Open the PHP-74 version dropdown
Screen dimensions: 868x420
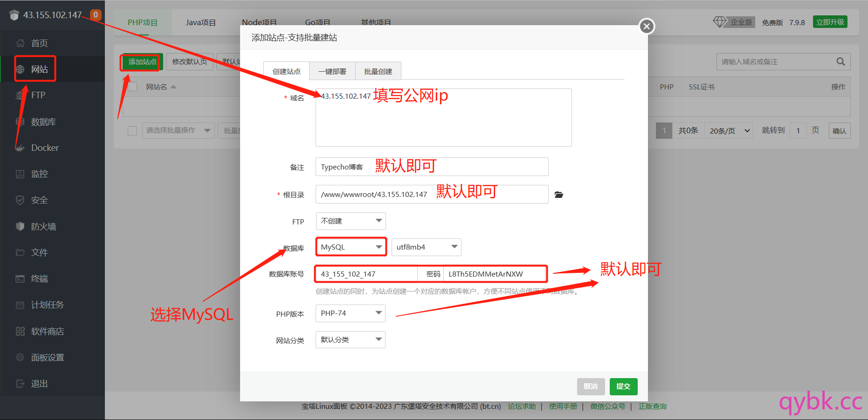[351, 313]
